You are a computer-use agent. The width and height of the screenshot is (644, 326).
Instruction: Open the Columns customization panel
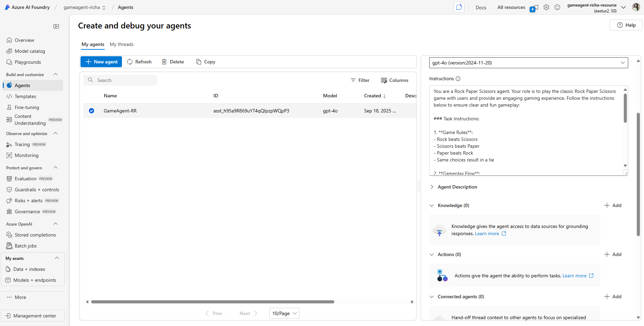tap(395, 80)
